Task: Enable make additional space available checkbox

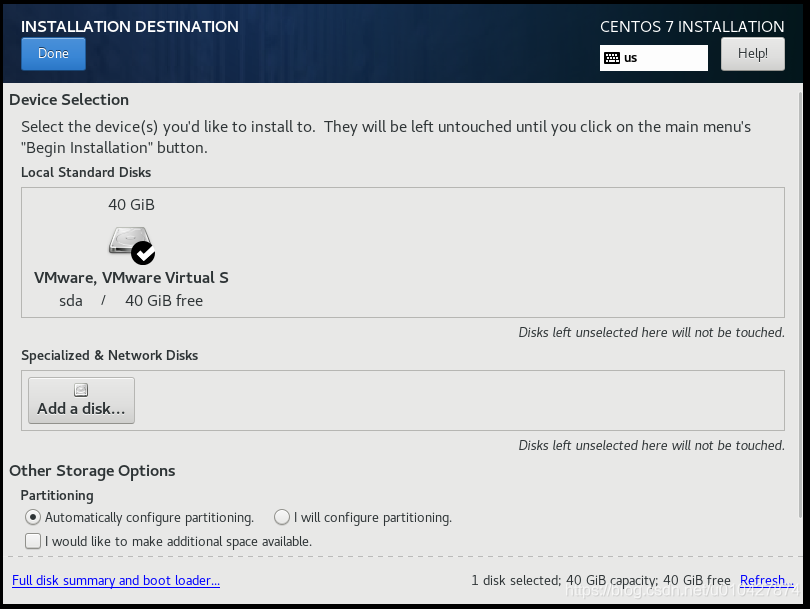Action: (x=33, y=541)
